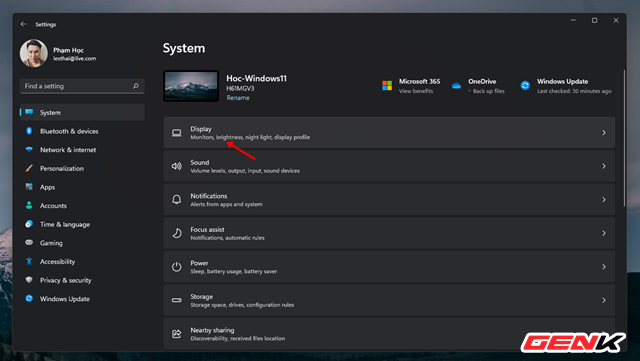This screenshot has height=361, width=640.
Task: Open Windows Update last checked status
Action: pyautogui.click(x=574, y=91)
